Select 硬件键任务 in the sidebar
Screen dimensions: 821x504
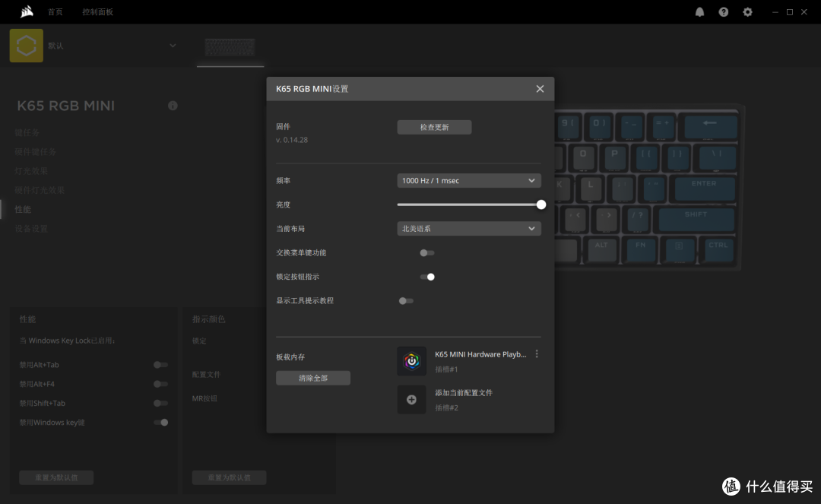[x=36, y=152]
